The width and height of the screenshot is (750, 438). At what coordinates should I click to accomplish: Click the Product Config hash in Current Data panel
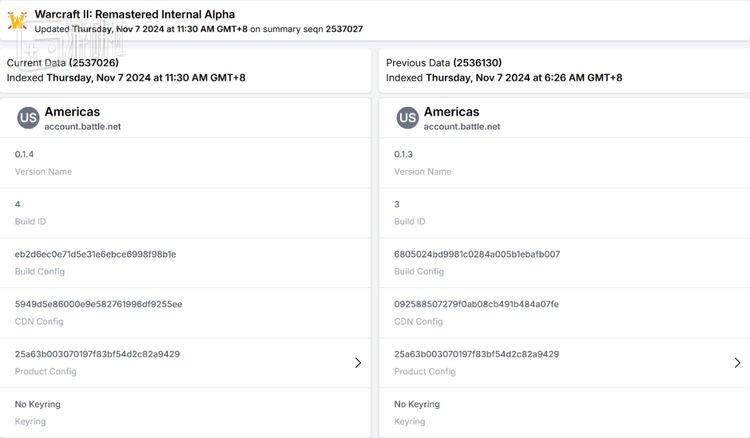[97, 354]
